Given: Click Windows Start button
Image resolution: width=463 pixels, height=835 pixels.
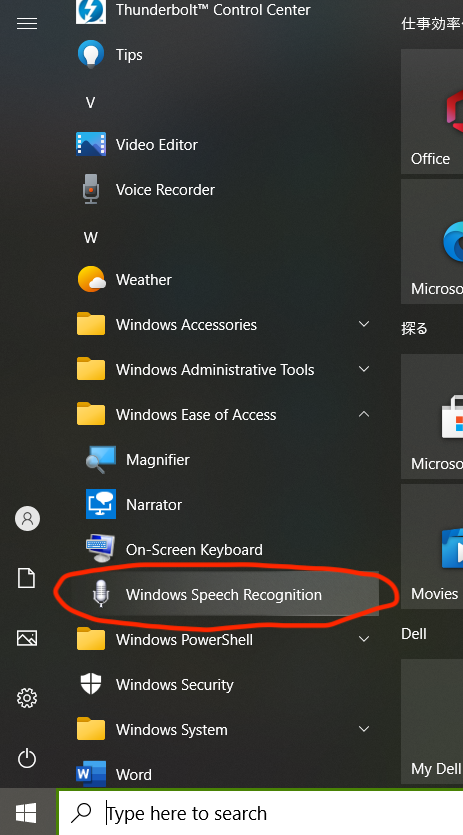Looking at the screenshot, I should point(26,813).
